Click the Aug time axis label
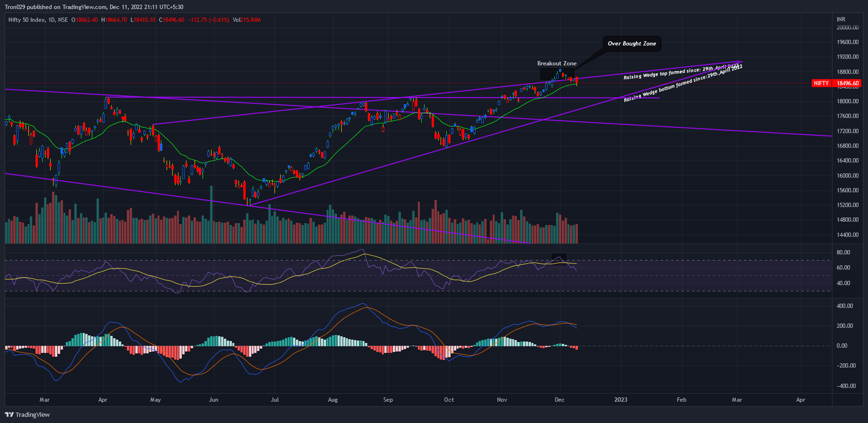 coord(333,400)
